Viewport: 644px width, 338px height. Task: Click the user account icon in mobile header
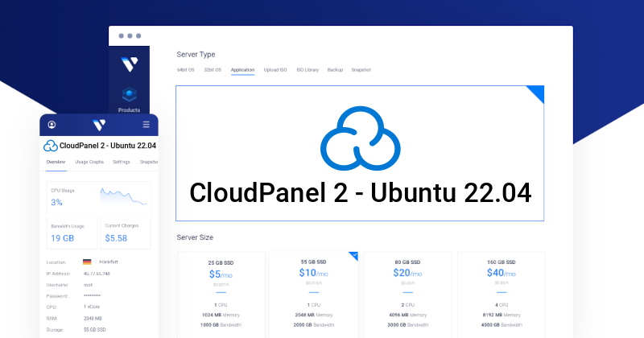(52, 125)
